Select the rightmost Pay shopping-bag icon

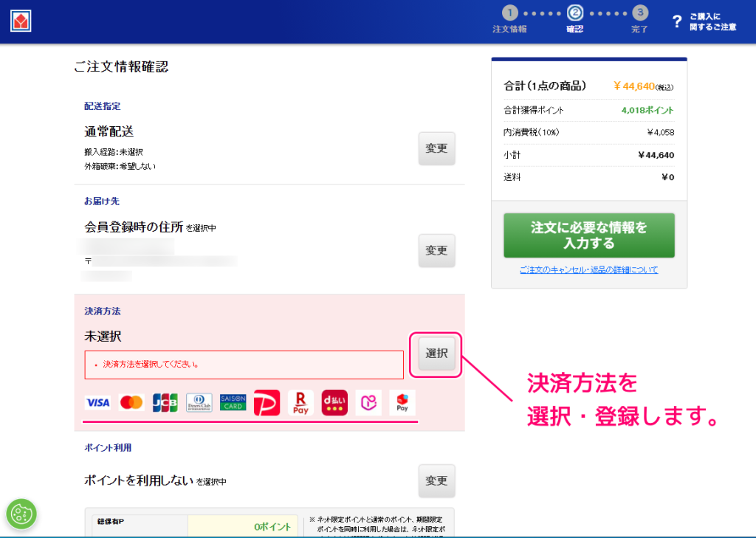click(402, 401)
